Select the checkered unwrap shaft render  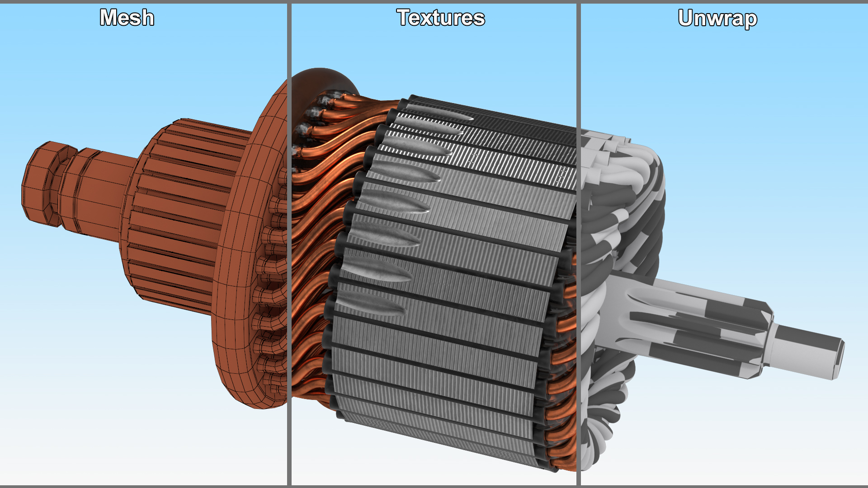pos(713,300)
